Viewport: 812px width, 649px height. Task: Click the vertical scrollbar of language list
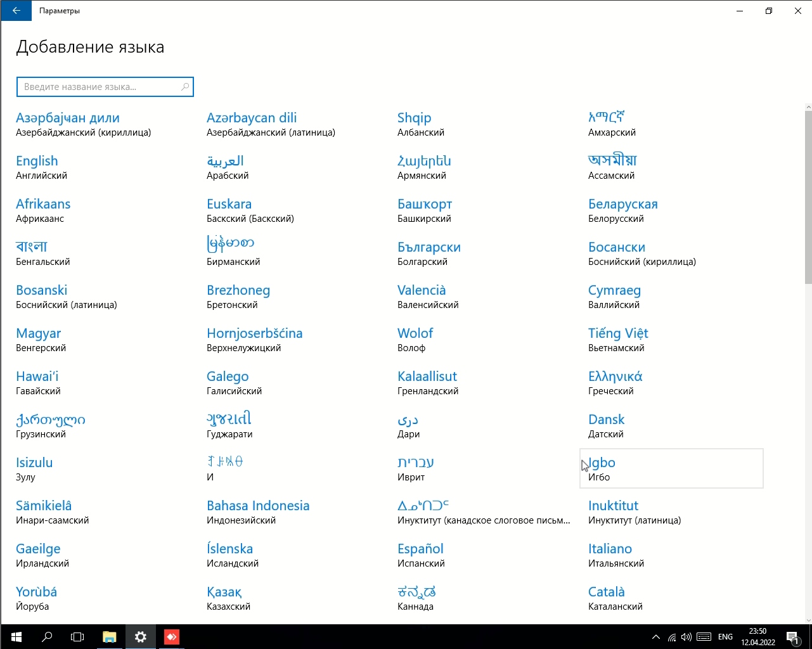point(808,196)
